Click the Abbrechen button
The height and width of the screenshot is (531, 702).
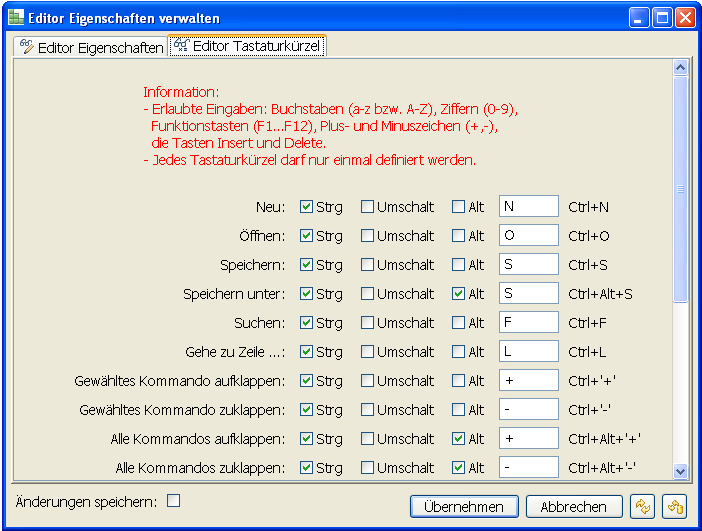click(574, 506)
